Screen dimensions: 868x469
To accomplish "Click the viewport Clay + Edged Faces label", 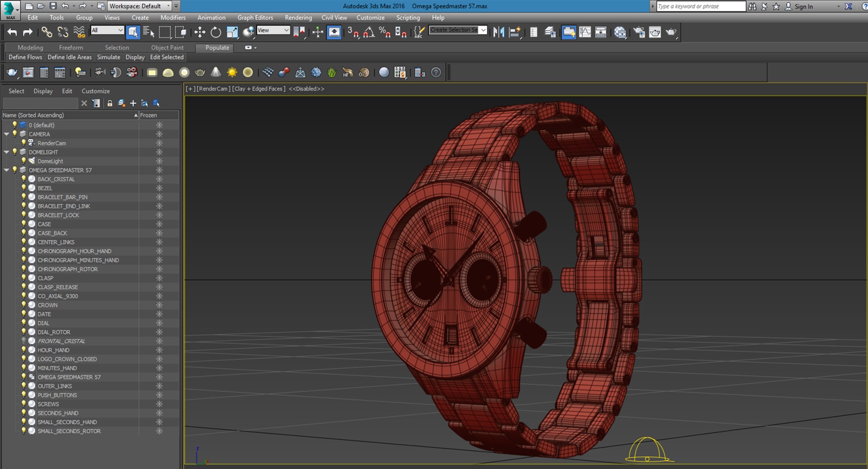I will point(259,89).
